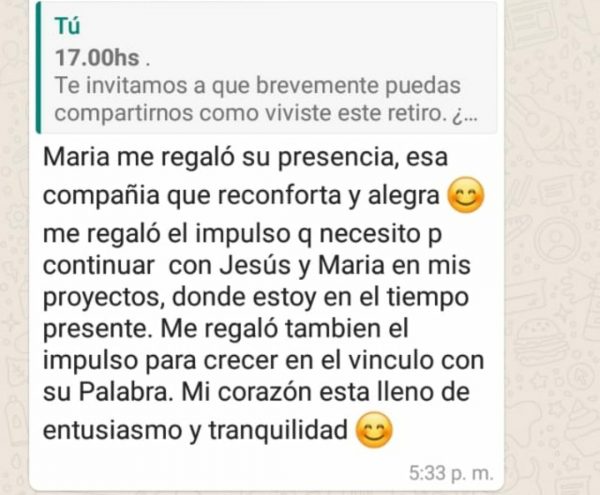Click the text "compañia que reconforta y alegra"
600x495 pixels.
click(x=241, y=196)
